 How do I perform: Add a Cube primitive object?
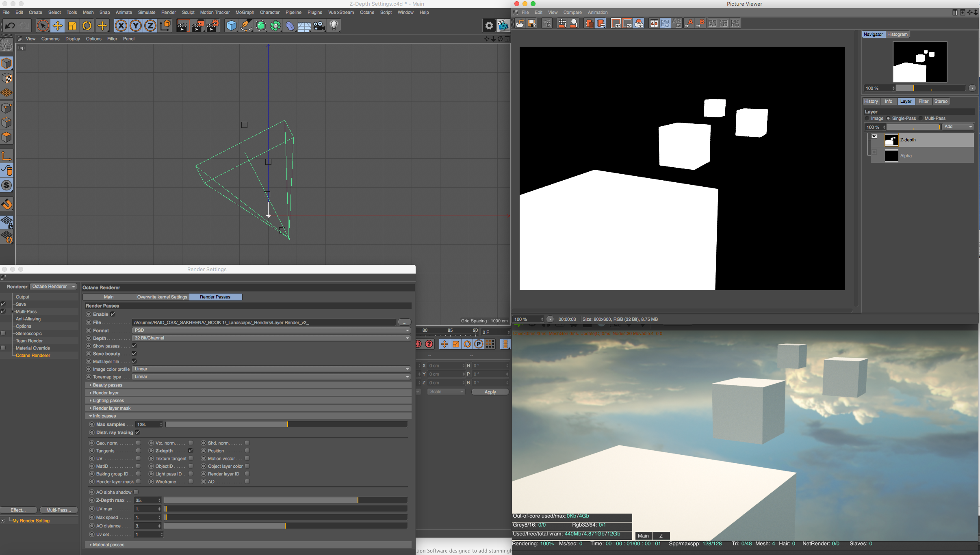point(231,26)
